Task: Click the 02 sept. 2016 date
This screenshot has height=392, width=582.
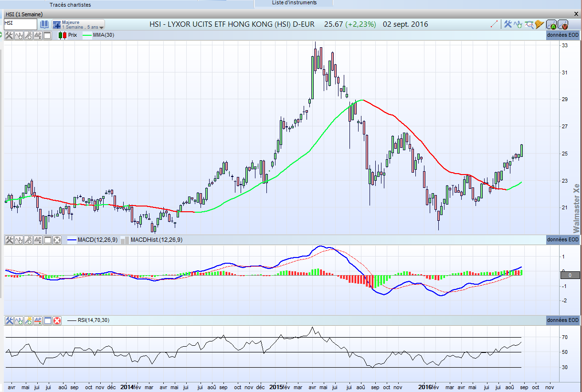Action: pos(405,24)
